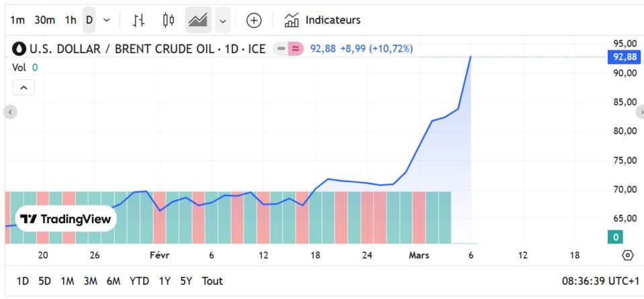Click the TradingView logo
Image resolution: width=644 pixels, height=299 pixels.
[65, 219]
